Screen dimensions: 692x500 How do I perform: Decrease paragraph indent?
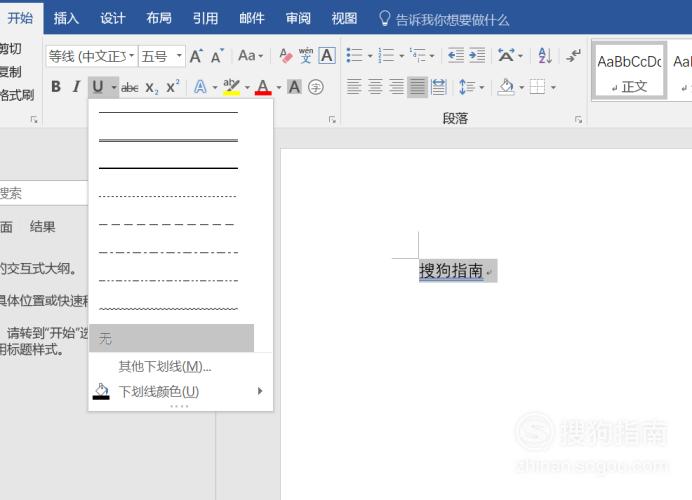click(456, 56)
